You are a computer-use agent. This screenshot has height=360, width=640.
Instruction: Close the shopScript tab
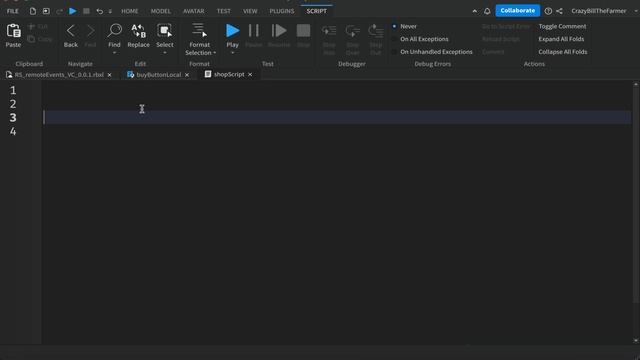[x=250, y=74]
